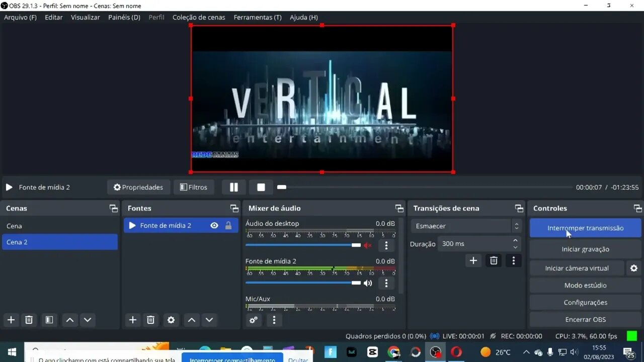Pop out the Controles panel

pyautogui.click(x=638, y=208)
